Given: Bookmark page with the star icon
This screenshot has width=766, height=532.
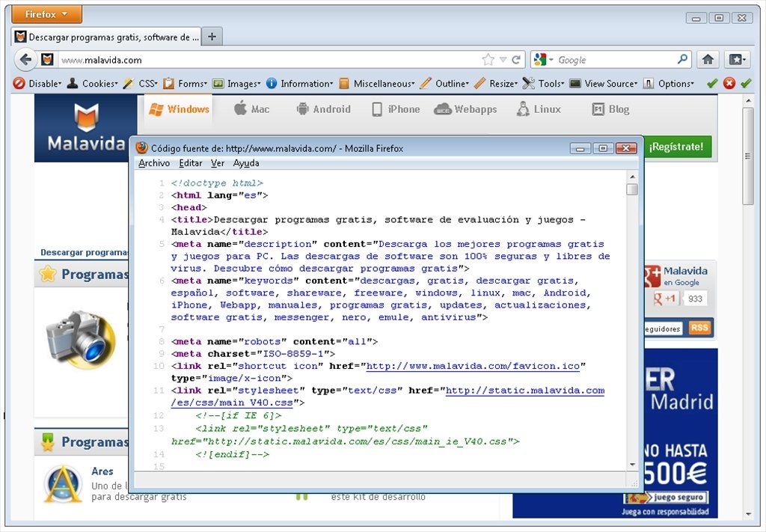Looking at the screenshot, I should 488,60.
